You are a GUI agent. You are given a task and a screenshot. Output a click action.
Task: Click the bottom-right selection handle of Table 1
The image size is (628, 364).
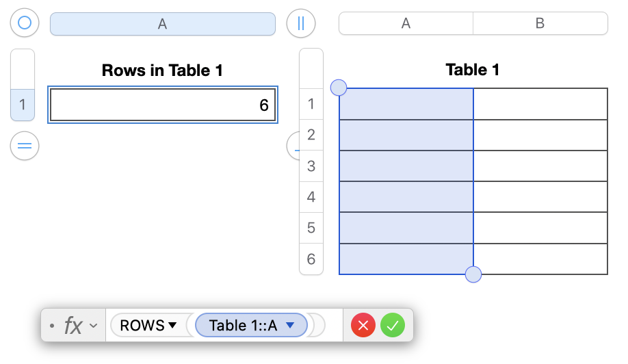[x=473, y=274]
